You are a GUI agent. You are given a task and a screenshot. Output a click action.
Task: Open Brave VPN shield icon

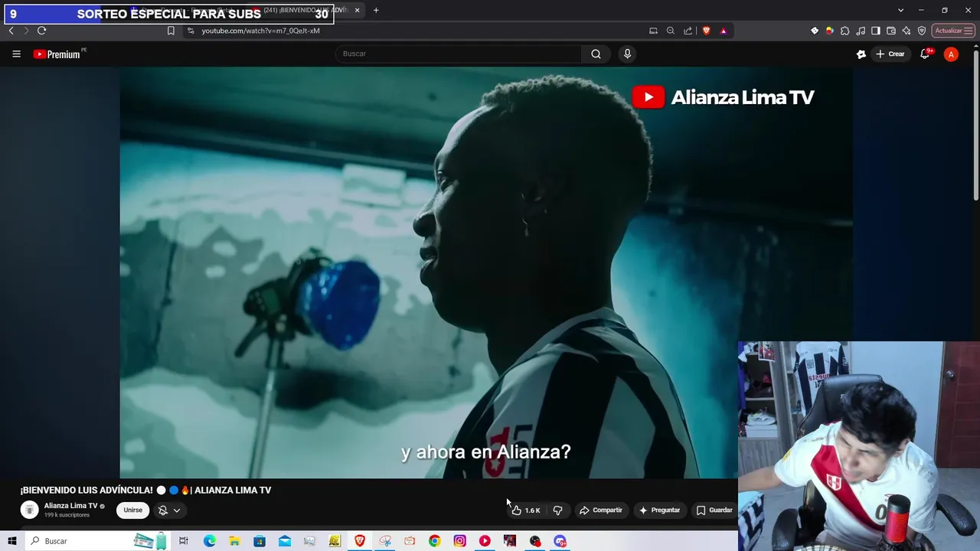click(922, 31)
